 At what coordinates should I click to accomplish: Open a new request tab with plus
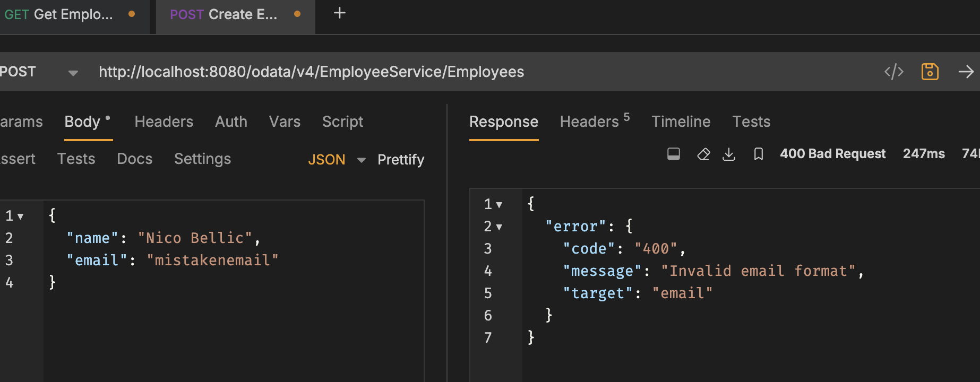point(340,13)
